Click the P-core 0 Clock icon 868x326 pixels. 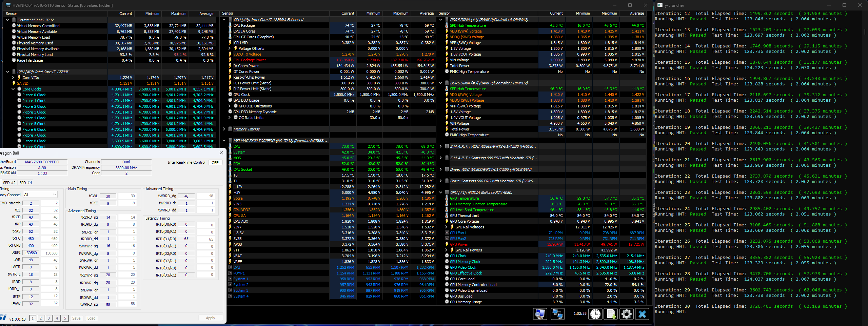(19, 95)
